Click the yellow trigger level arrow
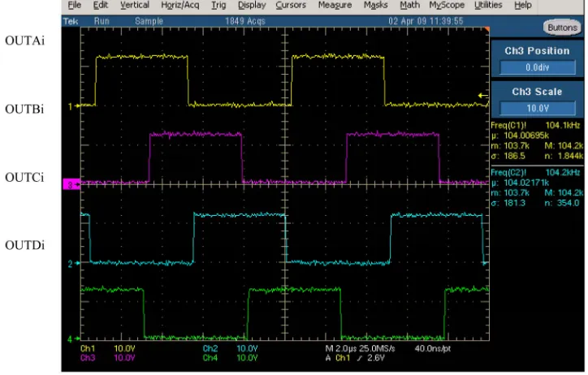The height and width of the screenshot is (375, 588). pyautogui.click(x=483, y=96)
